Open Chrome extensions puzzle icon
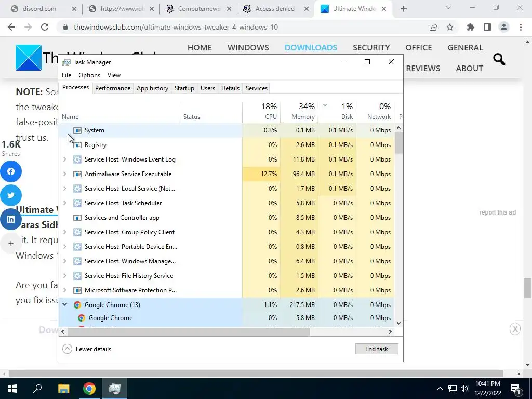532x399 pixels. 471,27
